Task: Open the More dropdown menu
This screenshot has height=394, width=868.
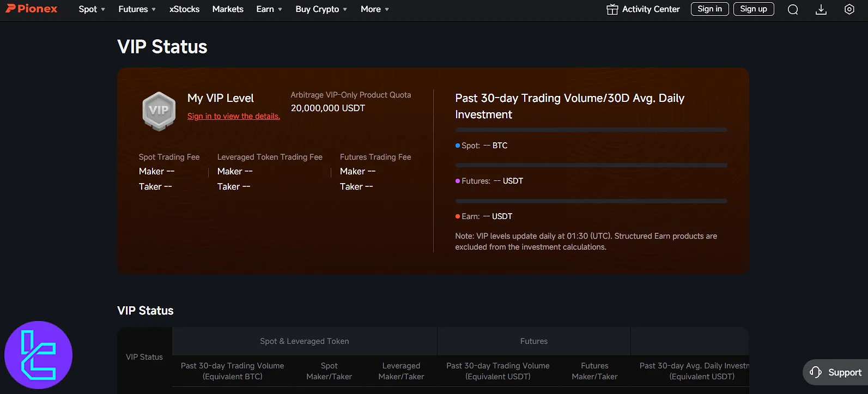Action: pos(374,9)
